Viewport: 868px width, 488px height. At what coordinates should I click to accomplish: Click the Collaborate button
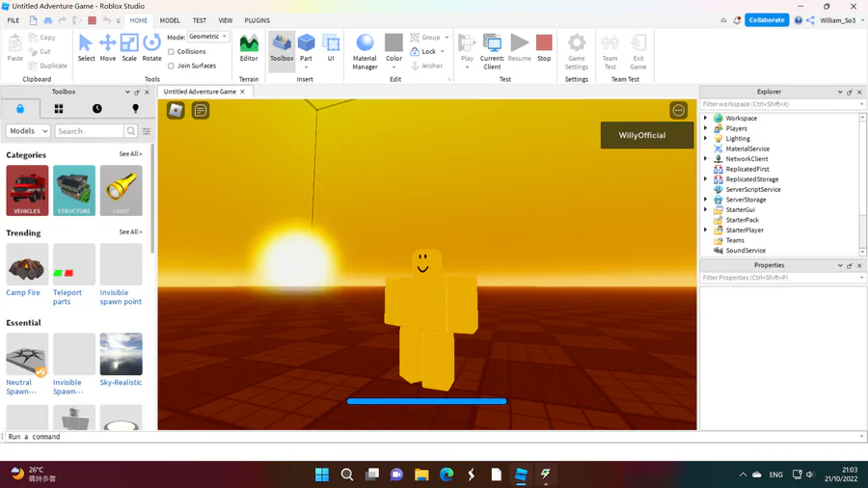pos(767,20)
